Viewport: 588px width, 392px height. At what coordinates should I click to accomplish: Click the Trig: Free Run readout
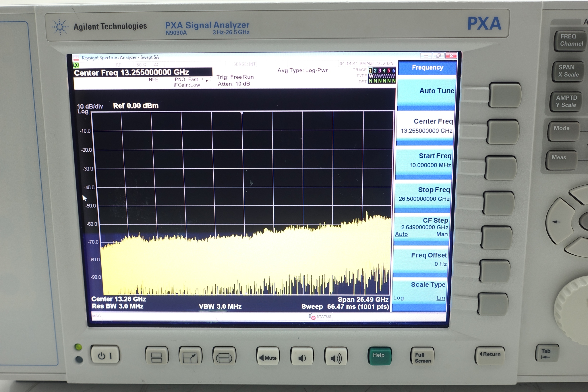235,77
